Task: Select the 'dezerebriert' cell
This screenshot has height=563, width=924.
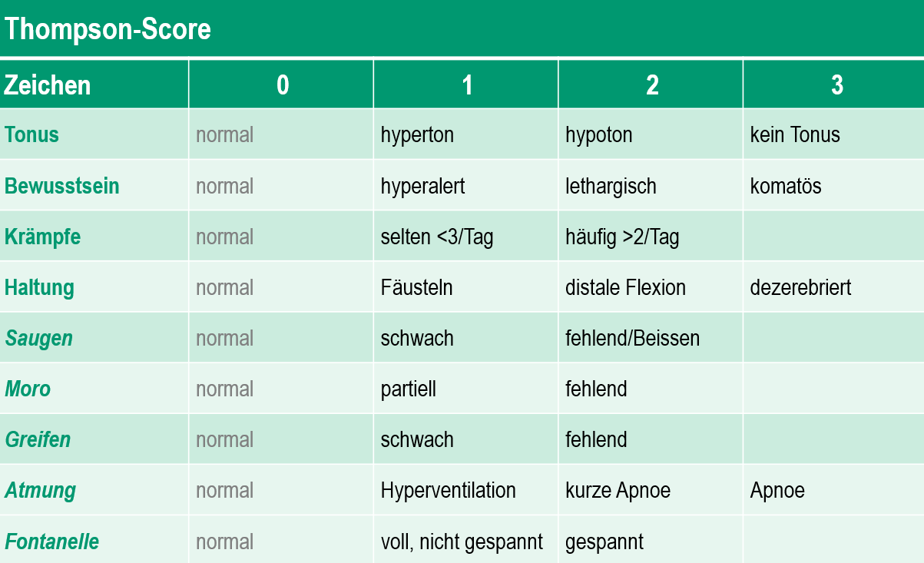Action: point(800,287)
